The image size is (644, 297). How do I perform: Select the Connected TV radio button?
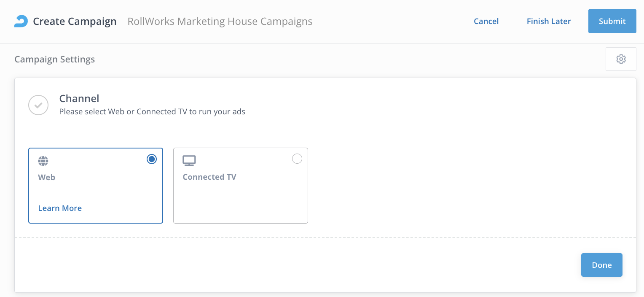point(297,159)
